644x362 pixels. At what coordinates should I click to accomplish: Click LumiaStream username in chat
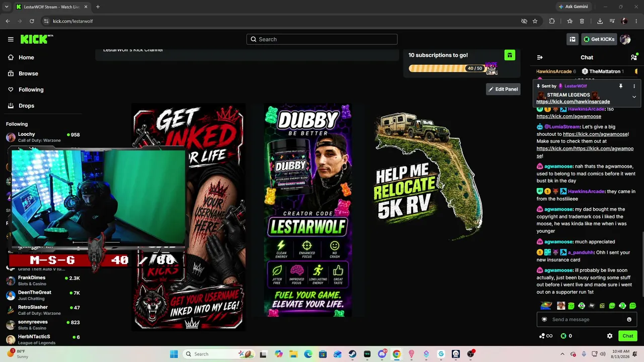pos(562,127)
